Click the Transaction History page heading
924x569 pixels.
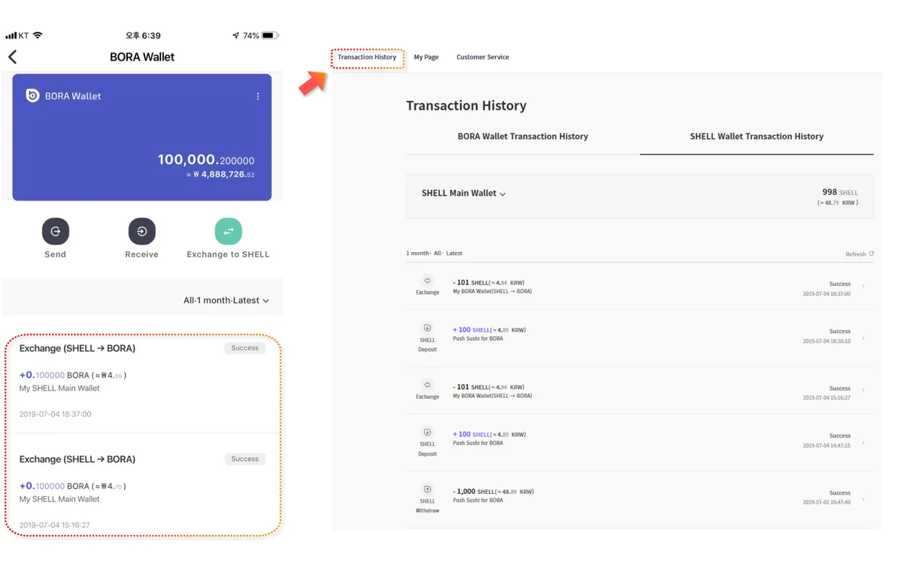pyautogui.click(x=466, y=105)
